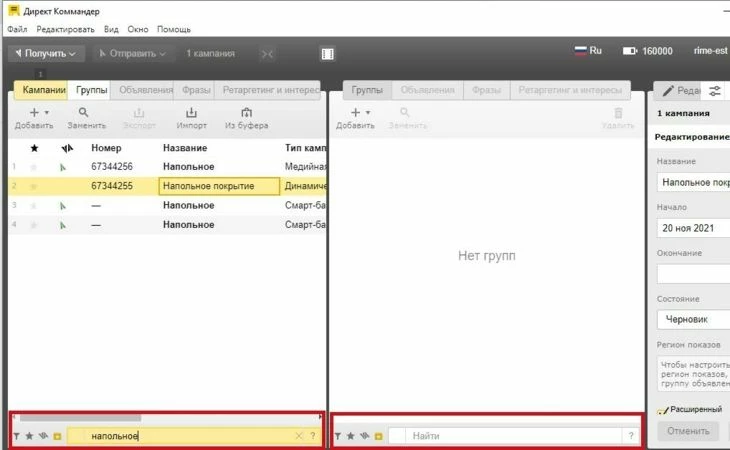Viewport: 730px width, 450px height.
Task: Switch to left Группы tab
Action: (x=91, y=90)
